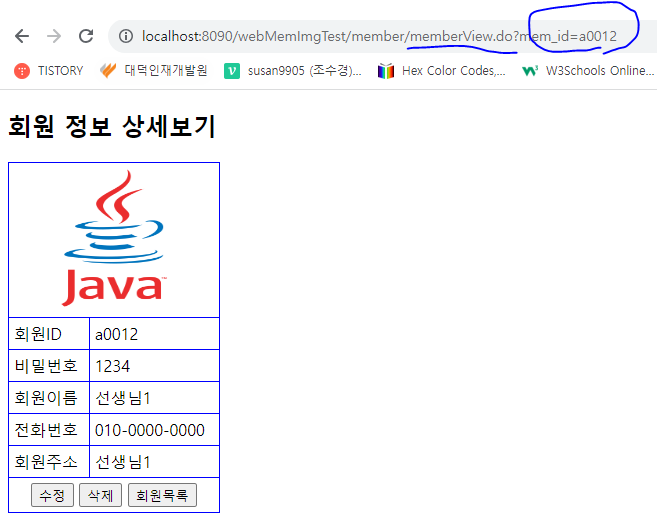Click the 전화번호 label cell
Viewport: 657px width, 532px height.
coord(49,430)
